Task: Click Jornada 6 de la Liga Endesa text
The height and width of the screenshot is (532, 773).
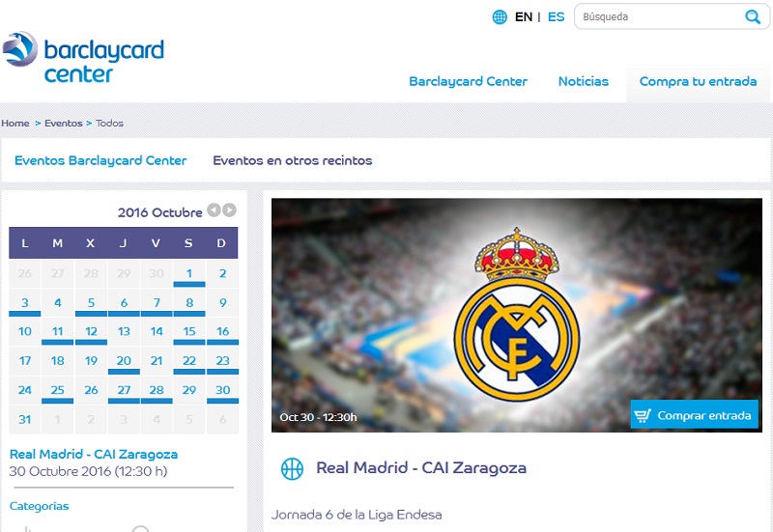Action: 357,515
